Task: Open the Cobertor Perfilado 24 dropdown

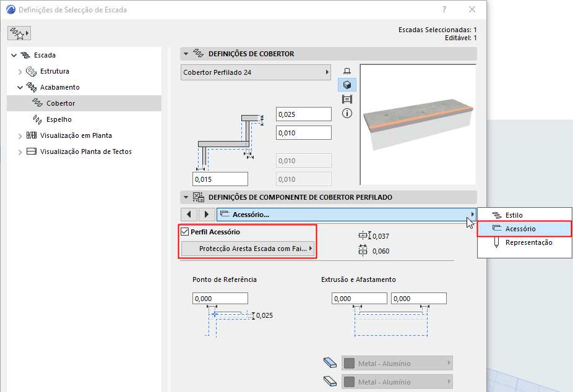Action: [x=256, y=72]
